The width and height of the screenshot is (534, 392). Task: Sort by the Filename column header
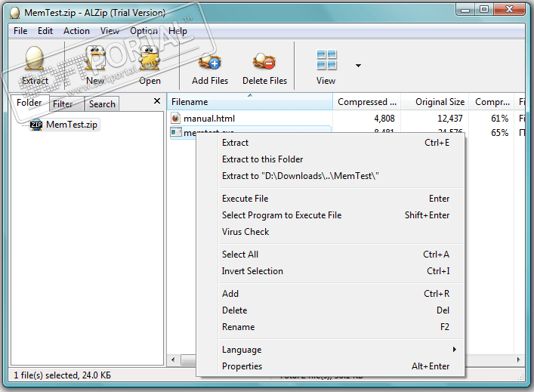coord(250,102)
